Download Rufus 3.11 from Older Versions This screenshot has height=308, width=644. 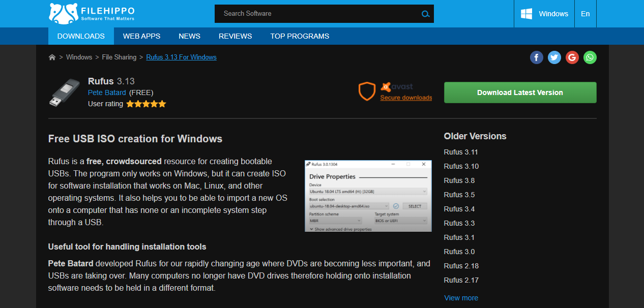point(461,152)
